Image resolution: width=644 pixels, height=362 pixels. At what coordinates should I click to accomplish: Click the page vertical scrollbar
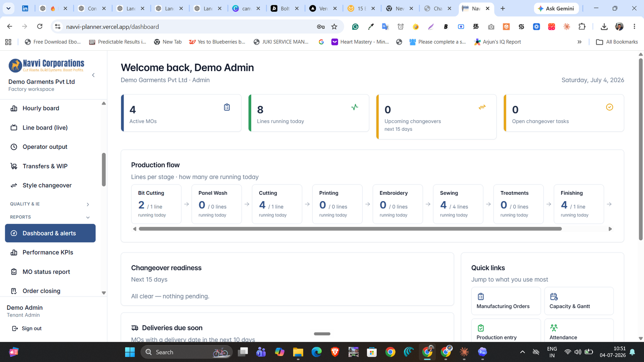tap(641, 150)
